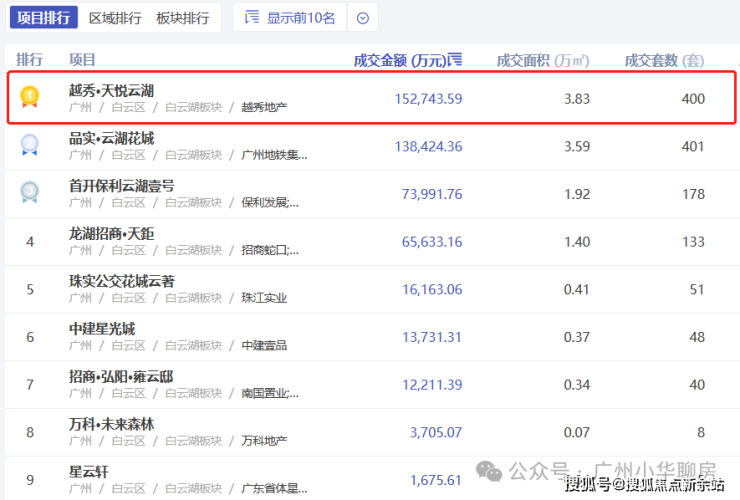Select 万科•未来森林 row ranked 8
This screenshot has height=500, width=740.
click(x=111, y=424)
